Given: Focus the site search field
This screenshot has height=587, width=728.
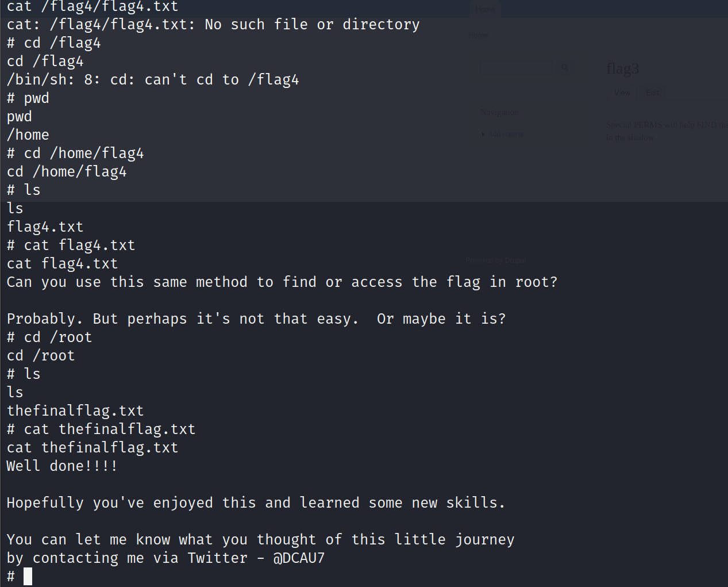Looking at the screenshot, I should (x=516, y=67).
